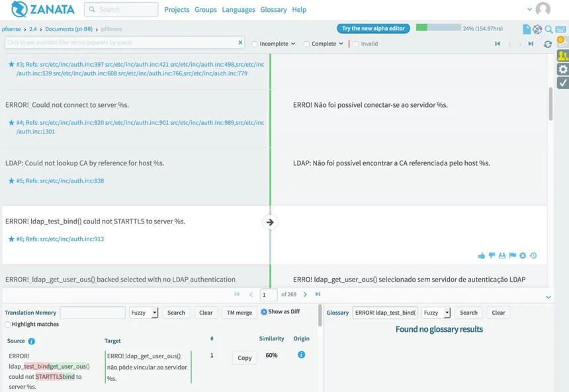Tick the Invalid filter checkbox
Screen dimensions: 569x392
pyautogui.click(x=356, y=44)
